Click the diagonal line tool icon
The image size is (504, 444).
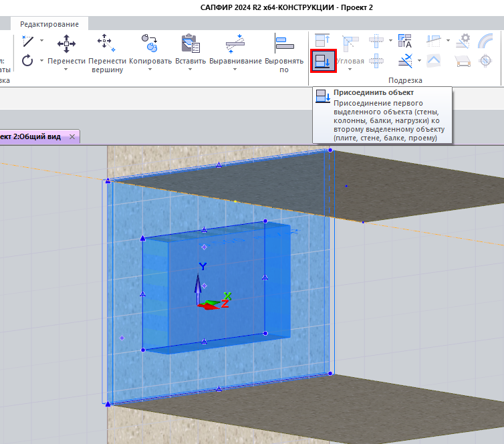pos(27,41)
